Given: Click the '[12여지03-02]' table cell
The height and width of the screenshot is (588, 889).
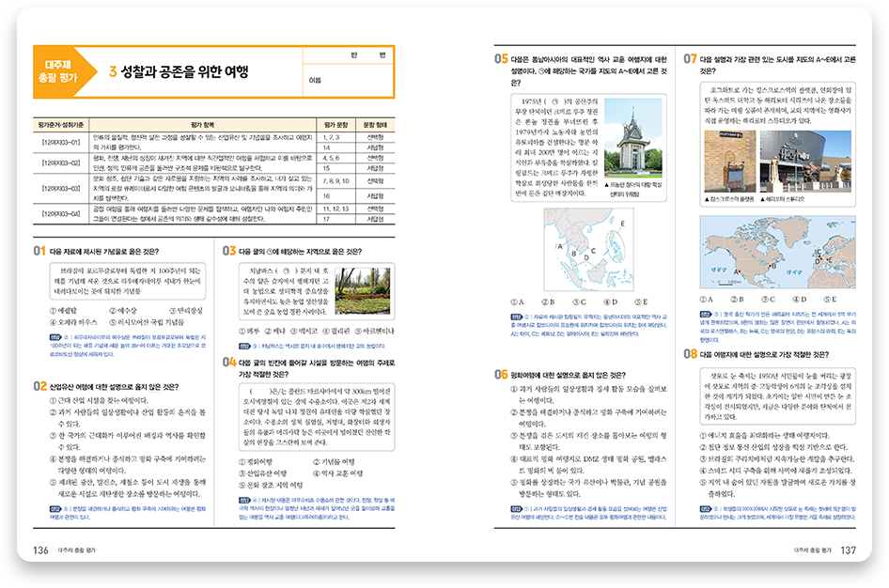Looking at the screenshot, I should tap(61, 163).
